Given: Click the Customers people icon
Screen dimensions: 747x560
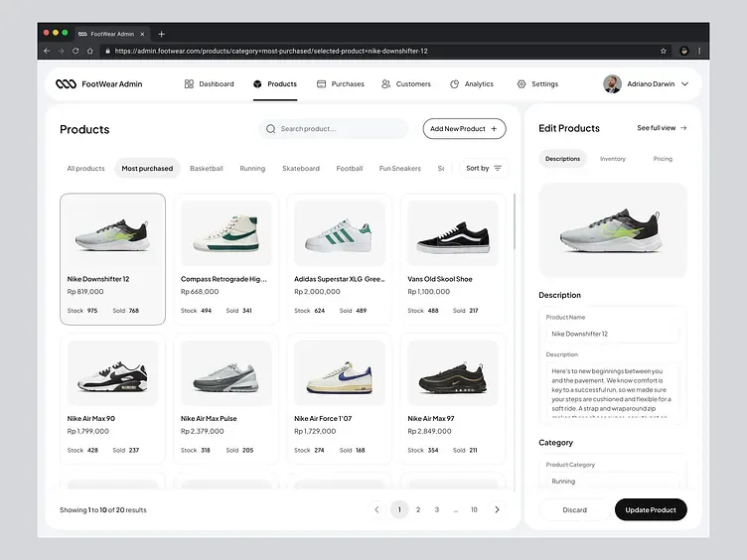Looking at the screenshot, I should (x=385, y=83).
